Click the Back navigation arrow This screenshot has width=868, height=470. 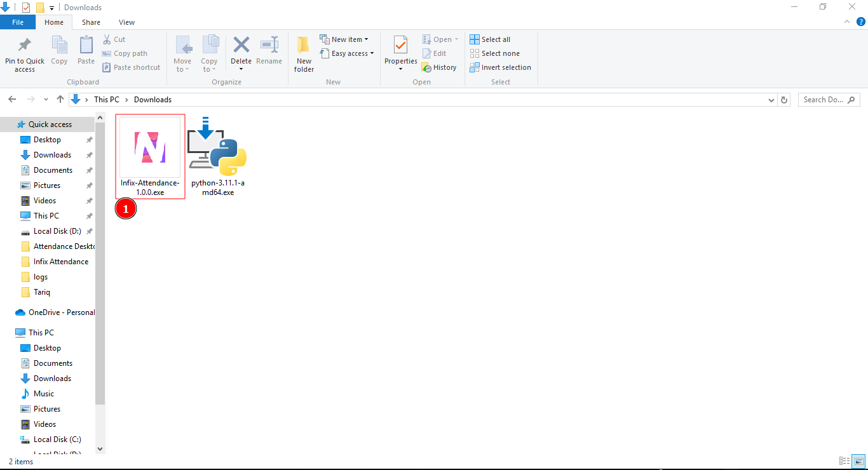coord(12,100)
